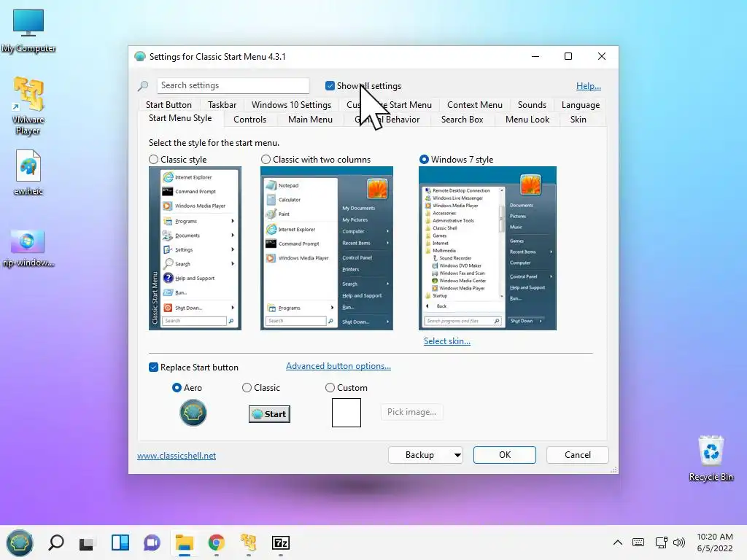Open network status tray icon
This screenshot has width=747, height=560.
(x=661, y=542)
